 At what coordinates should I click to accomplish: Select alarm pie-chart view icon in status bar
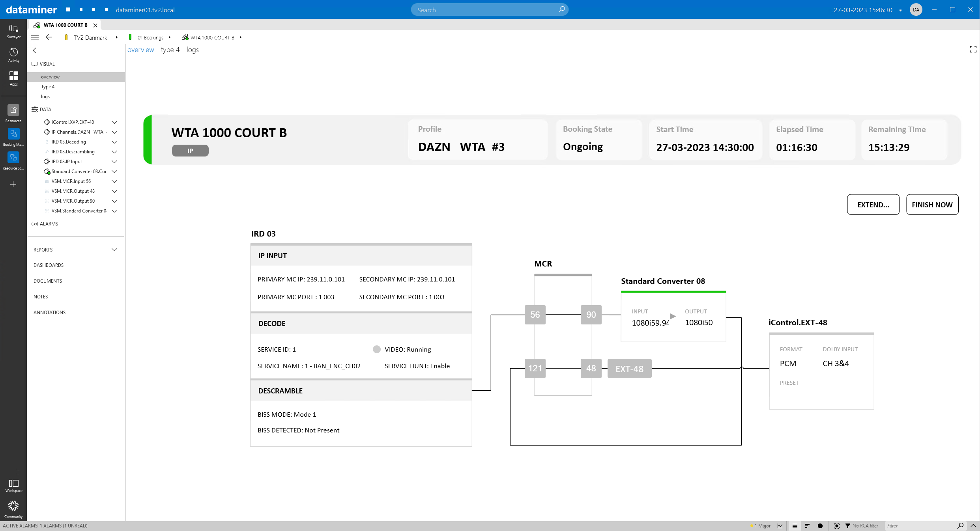pyautogui.click(x=820, y=526)
